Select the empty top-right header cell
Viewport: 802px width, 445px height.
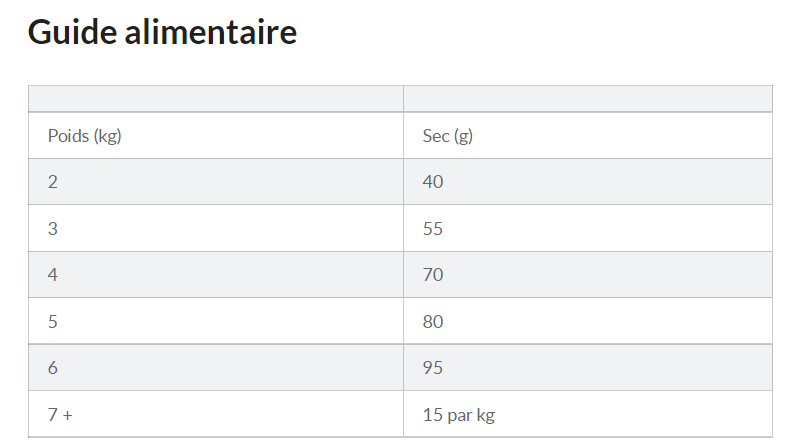coord(587,99)
